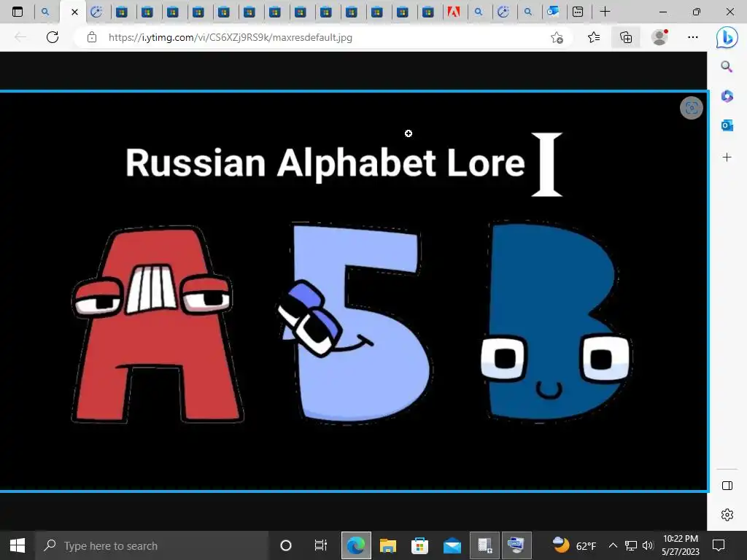Click the Visual Search image button

(x=692, y=108)
